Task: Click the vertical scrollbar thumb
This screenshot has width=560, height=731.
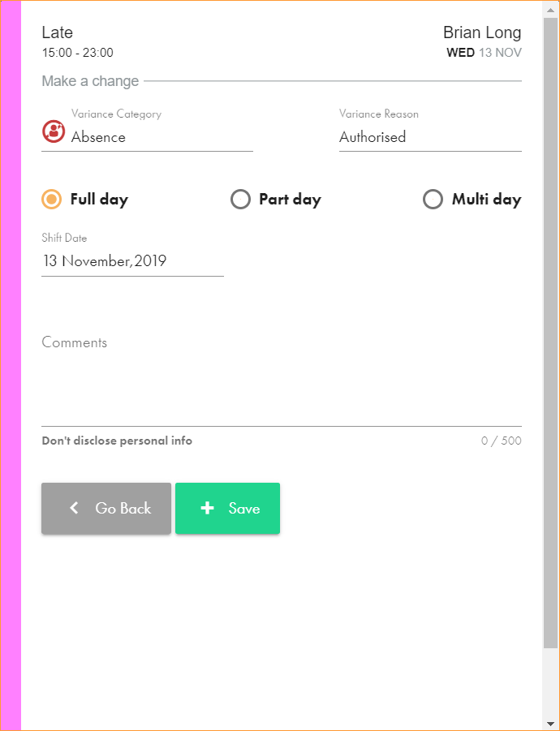Action: click(x=551, y=325)
